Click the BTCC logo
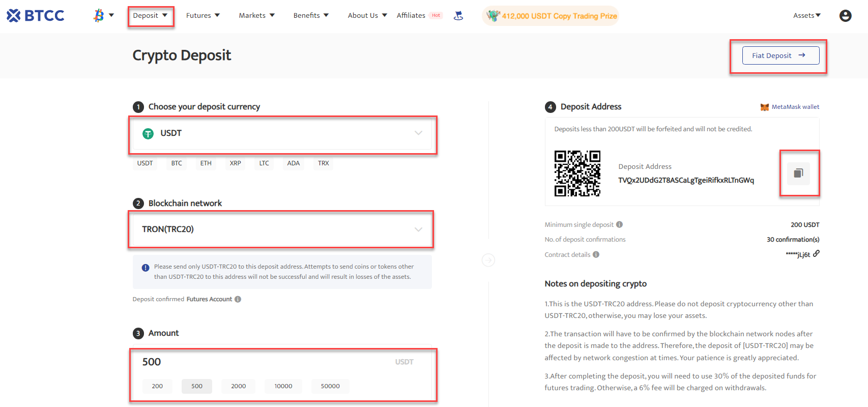The width and height of the screenshot is (868, 407). pyautogui.click(x=36, y=16)
